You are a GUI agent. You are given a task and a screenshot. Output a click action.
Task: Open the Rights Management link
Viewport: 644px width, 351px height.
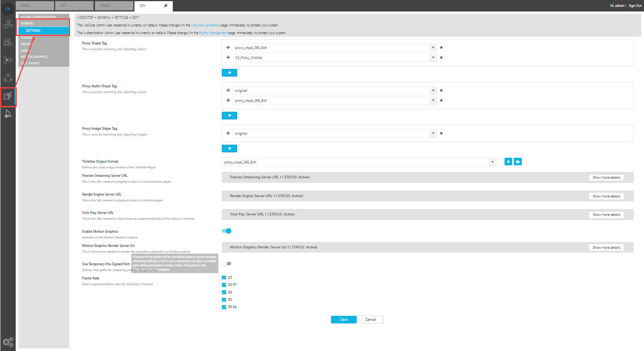click(213, 33)
